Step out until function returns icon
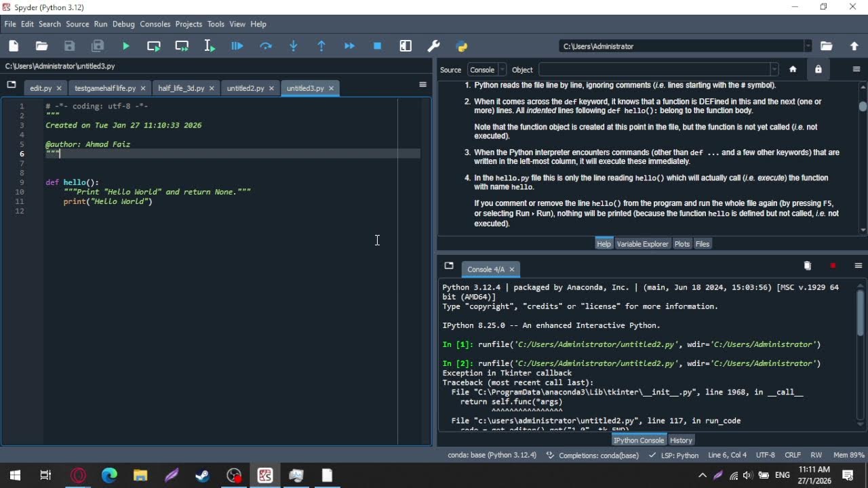868x488 pixels. [321, 46]
